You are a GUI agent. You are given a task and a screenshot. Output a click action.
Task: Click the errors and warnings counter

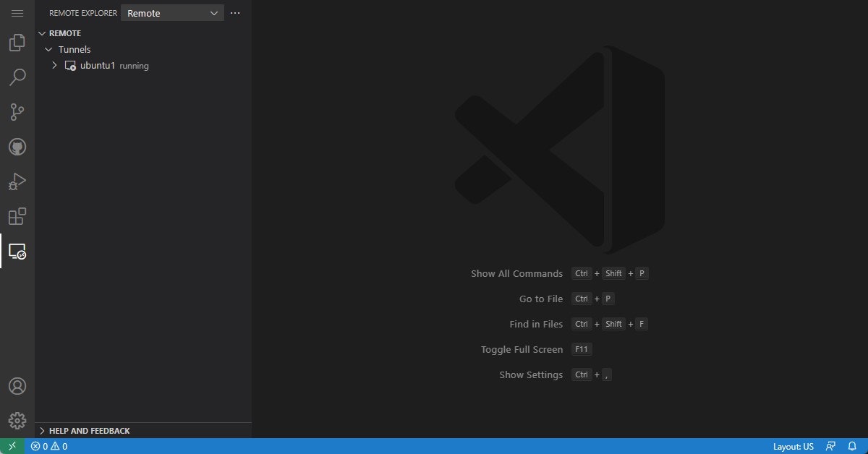point(48,446)
